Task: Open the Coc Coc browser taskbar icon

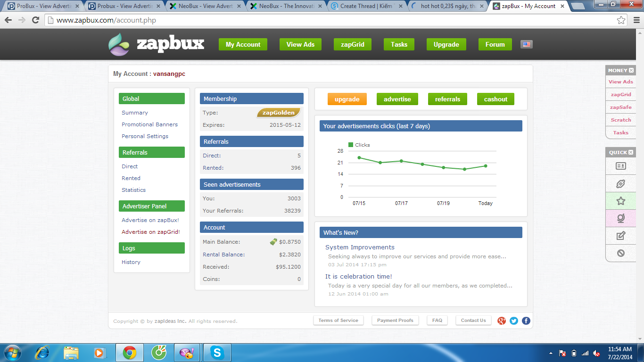Action: click(158, 352)
